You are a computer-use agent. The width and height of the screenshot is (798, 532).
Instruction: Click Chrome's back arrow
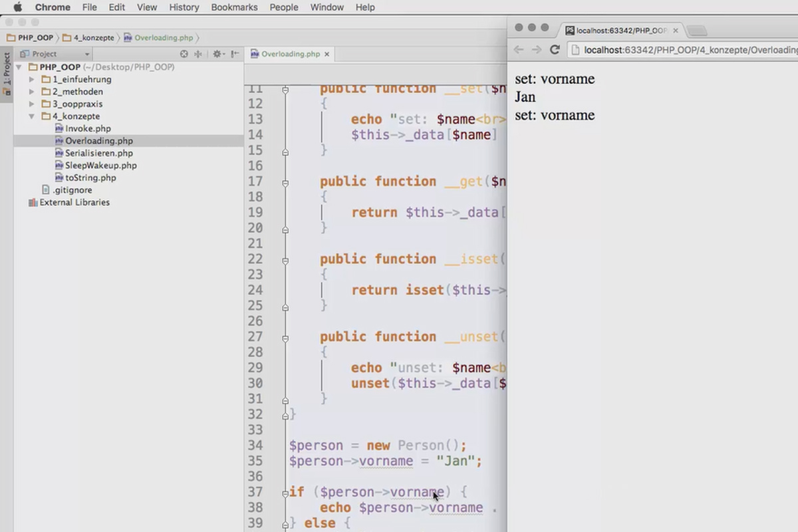pyautogui.click(x=519, y=50)
